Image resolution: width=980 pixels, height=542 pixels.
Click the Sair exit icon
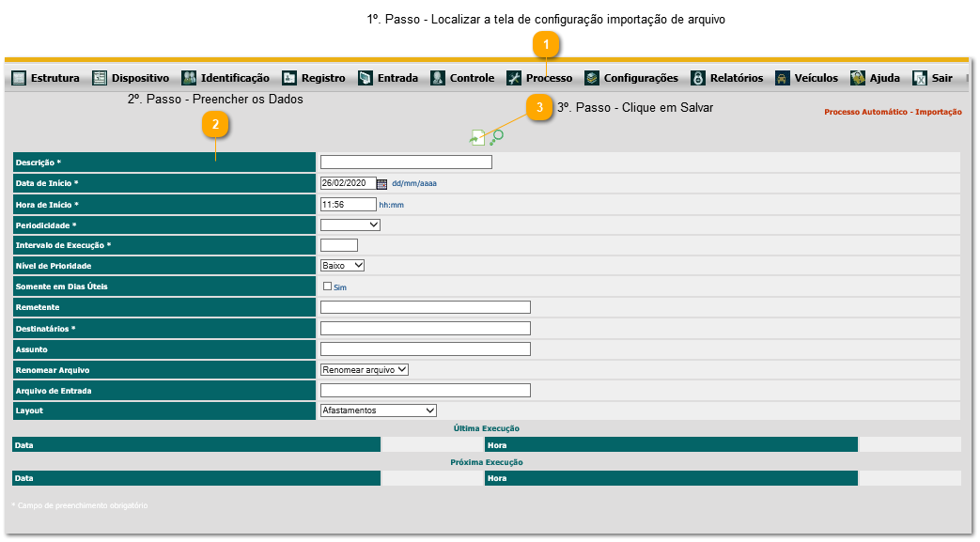[919, 78]
